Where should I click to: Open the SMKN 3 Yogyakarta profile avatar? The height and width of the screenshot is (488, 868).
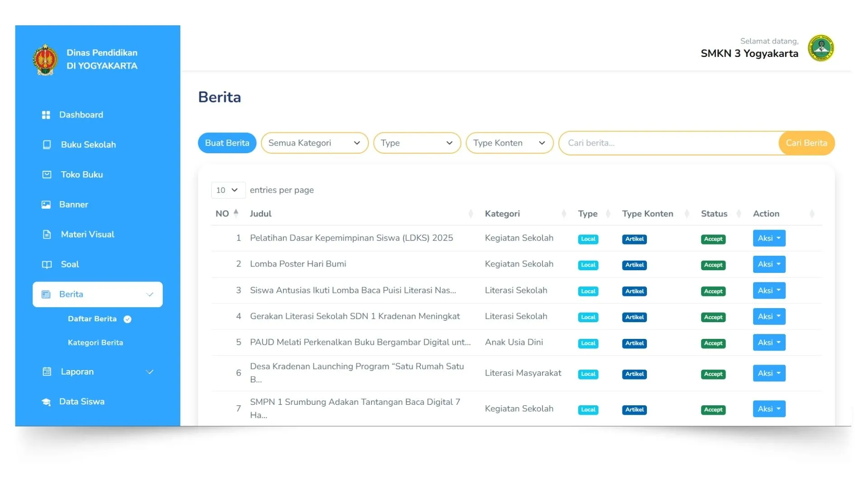(821, 48)
